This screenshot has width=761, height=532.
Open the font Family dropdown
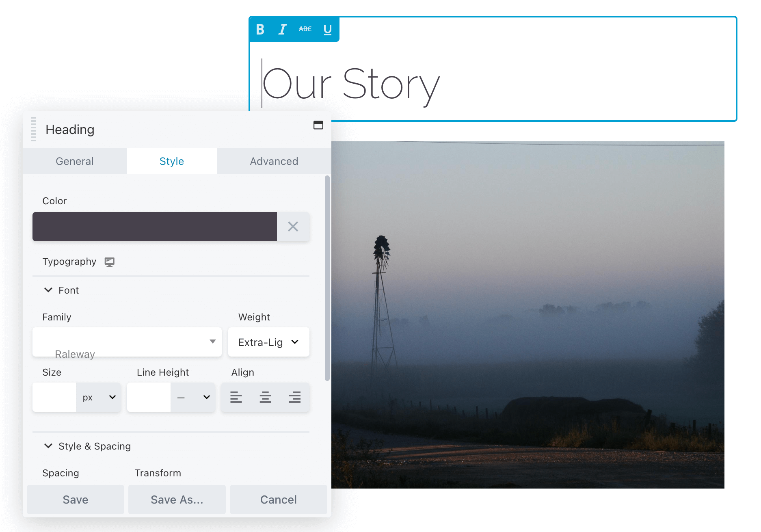(127, 342)
